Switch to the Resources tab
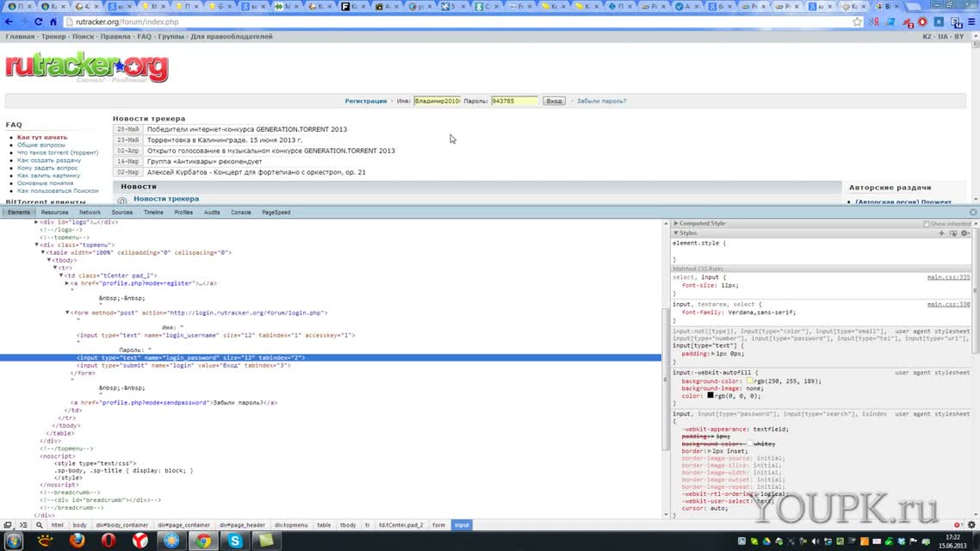 coord(54,213)
